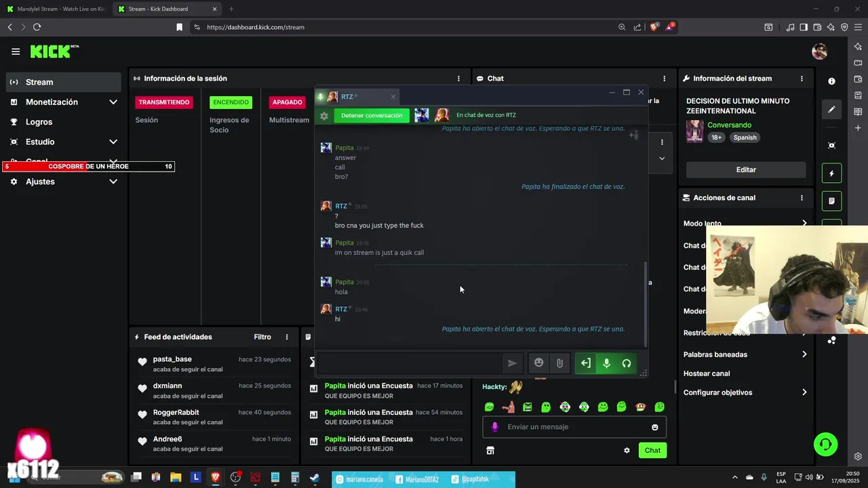Open File Explorer from the taskbar
This screenshot has width=868, height=488.
176,477
